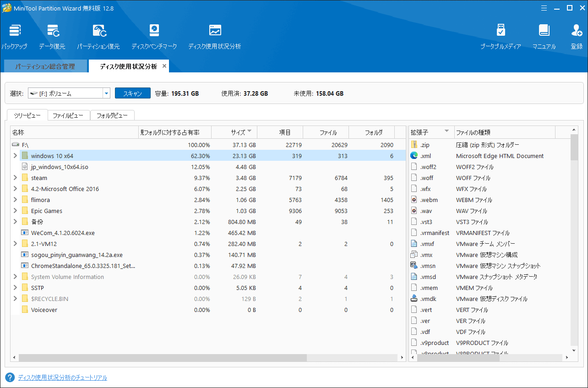Expand 4.2-Microsoft Office 2016 folder
This screenshot has width=588, height=388.
tap(15, 189)
